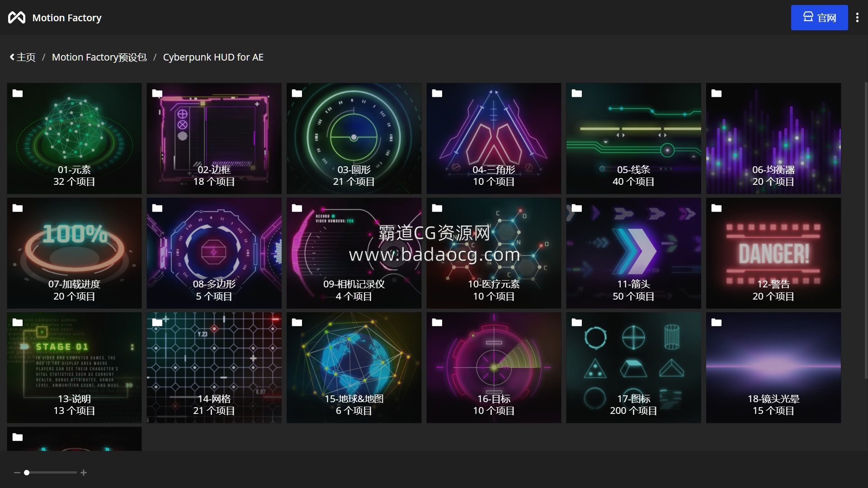This screenshot has height=488, width=868.
Task: Open the 01-元素 folder thumbnail
Action: [74, 138]
